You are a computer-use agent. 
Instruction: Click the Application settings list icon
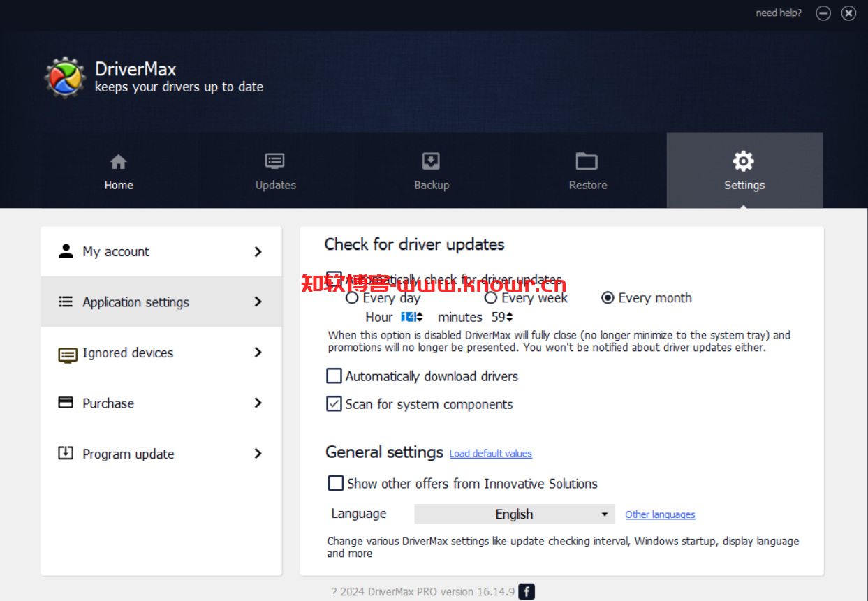66,302
